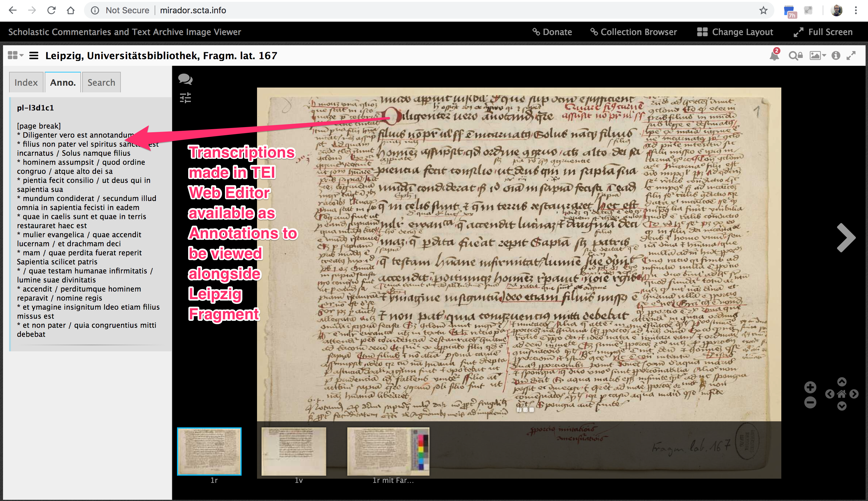Show manuscript info icon
Image resolution: width=868 pixels, height=501 pixels.
click(836, 56)
